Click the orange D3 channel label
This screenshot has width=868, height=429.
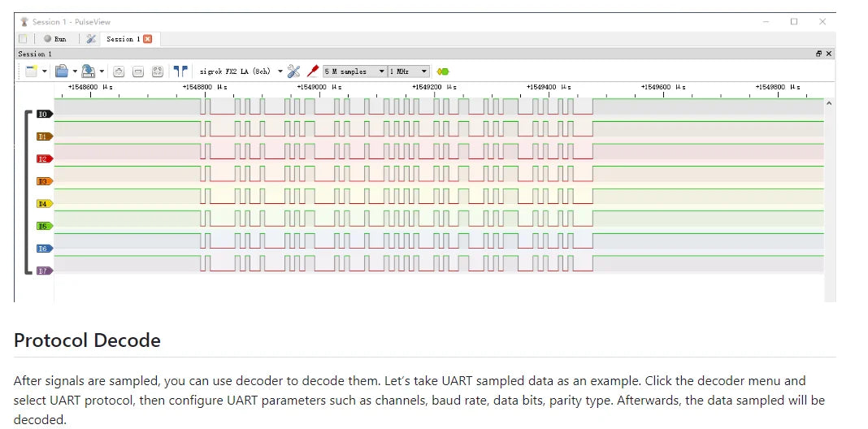(x=44, y=181)
